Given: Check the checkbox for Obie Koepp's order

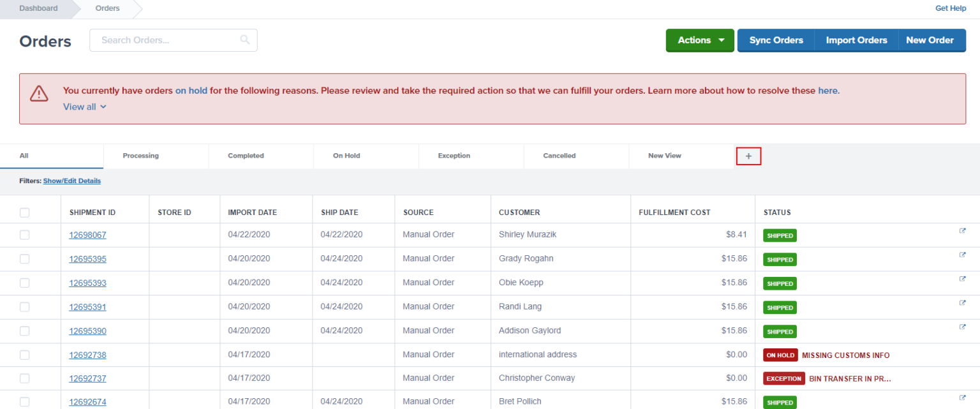Looking at the screenshot, I should tap(24, 283).
